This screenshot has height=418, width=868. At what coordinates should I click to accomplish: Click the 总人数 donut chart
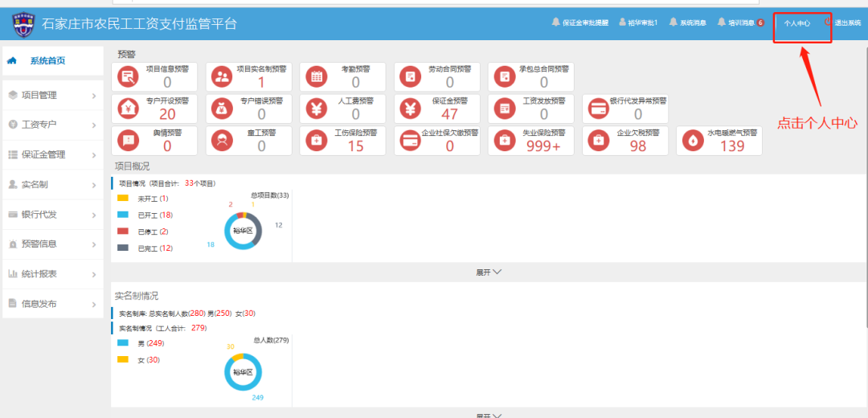243,372
